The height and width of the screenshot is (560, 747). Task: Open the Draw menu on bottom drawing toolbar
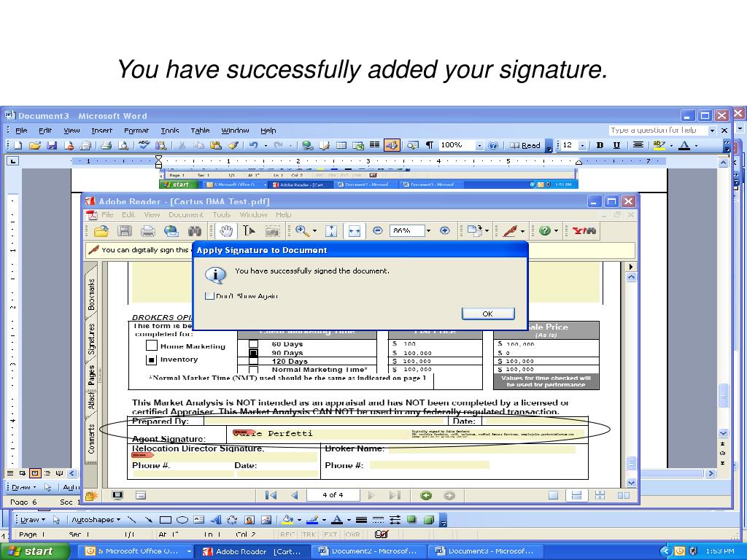click(32, 519)
